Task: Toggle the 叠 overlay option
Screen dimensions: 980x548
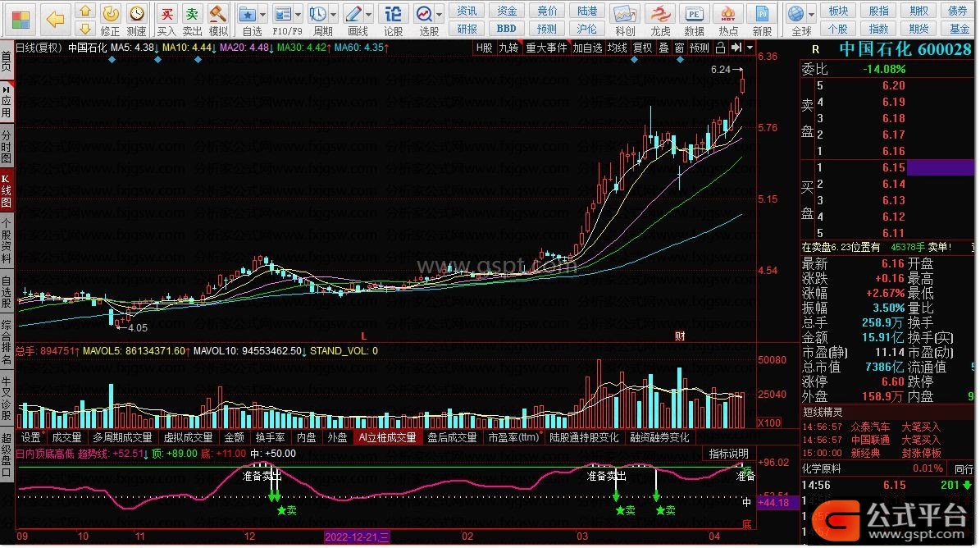Action: pyautogui.click(x=663, y=48)
